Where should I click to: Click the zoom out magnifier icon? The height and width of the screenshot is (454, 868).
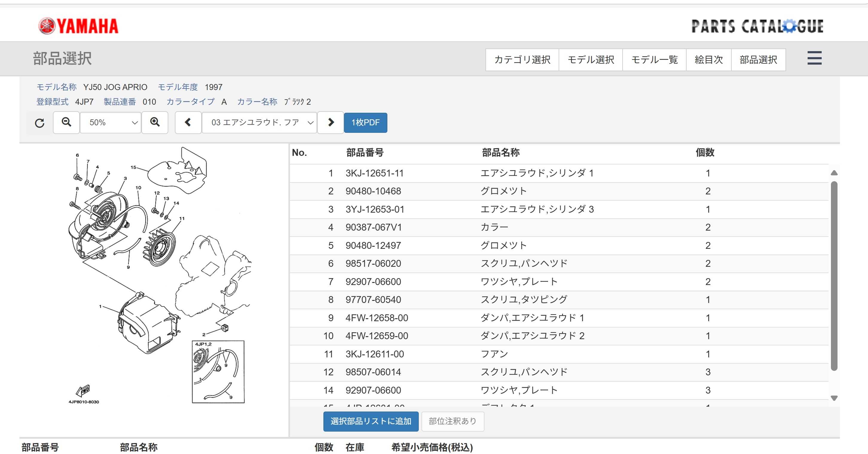(x=66, y=123)
